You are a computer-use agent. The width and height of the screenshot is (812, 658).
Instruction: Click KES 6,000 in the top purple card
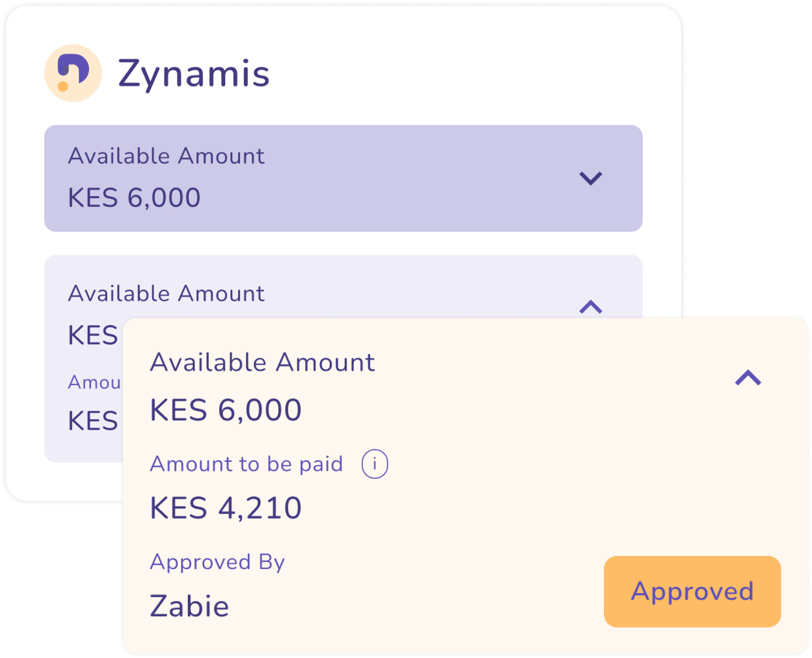(x=134, y=198)
